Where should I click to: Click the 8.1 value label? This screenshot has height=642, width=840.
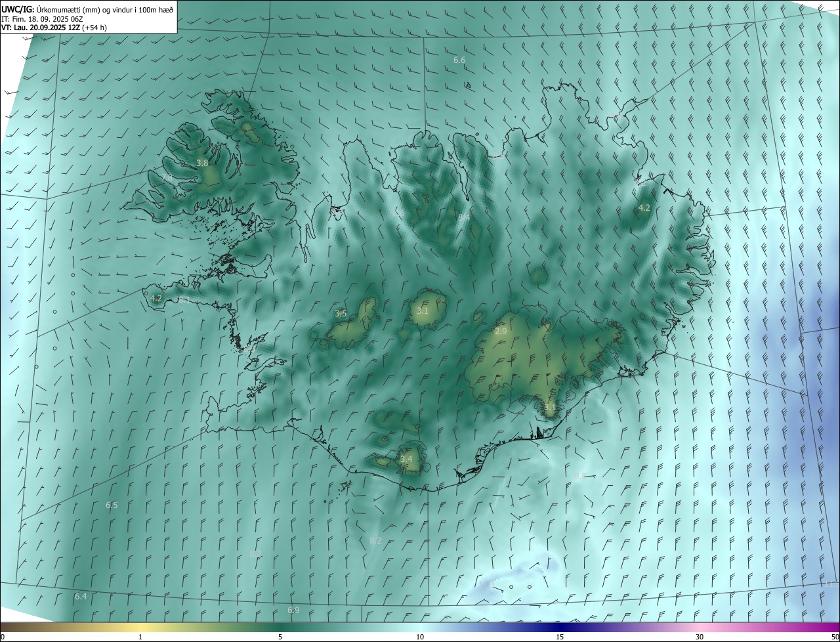[x=184, y=300]
